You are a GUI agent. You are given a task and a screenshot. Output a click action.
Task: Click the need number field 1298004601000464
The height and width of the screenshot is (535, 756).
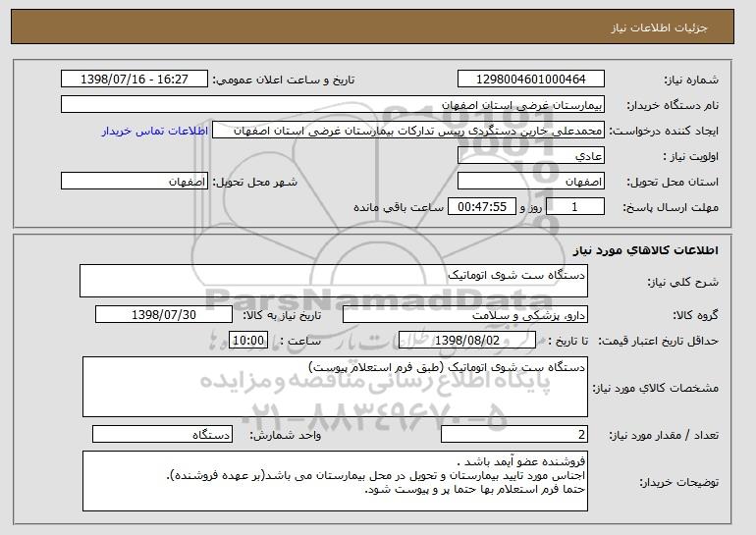click(x=531, y=80)
